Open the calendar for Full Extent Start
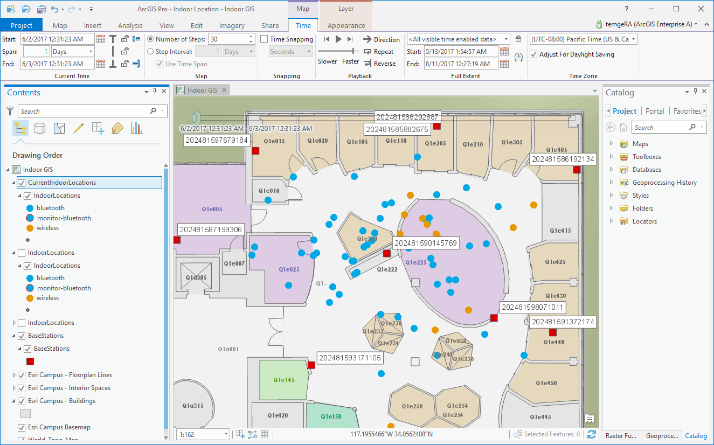 coord(504,51)
